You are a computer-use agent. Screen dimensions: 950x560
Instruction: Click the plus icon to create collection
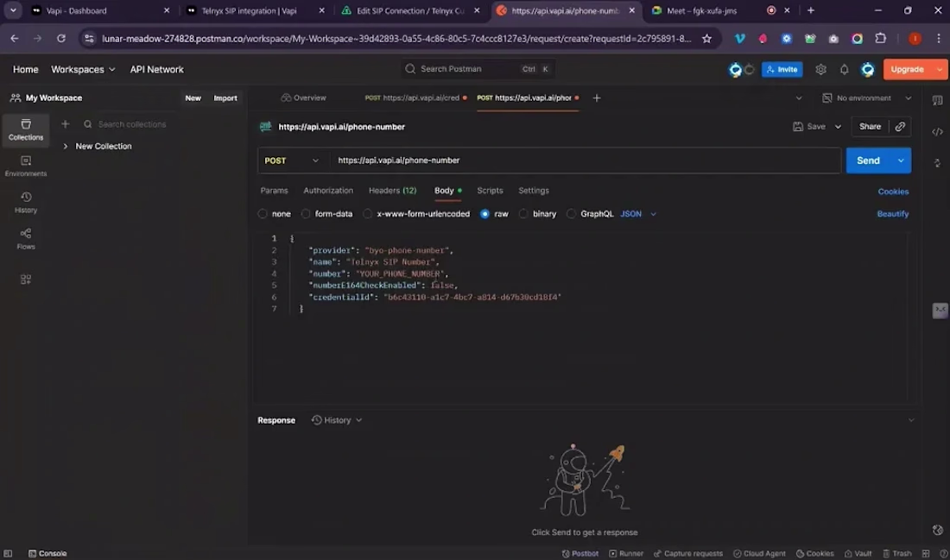click(x=66, y=124)
